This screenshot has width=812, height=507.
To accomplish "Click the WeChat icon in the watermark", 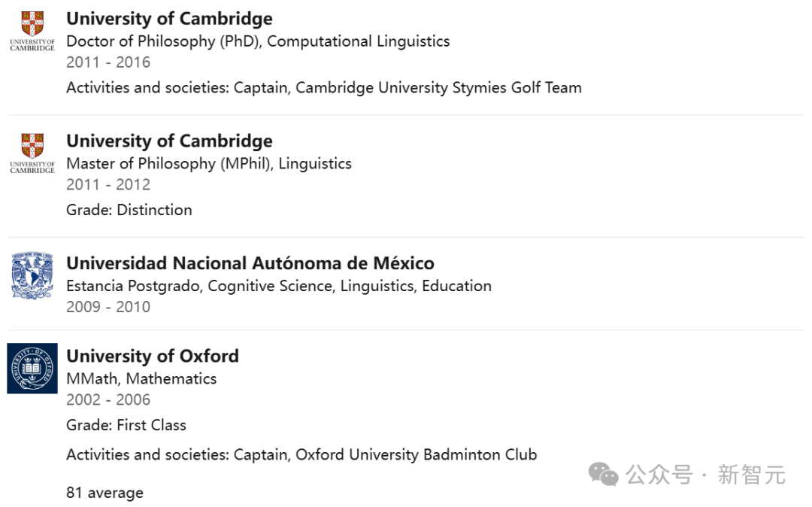I will [603, 474].
